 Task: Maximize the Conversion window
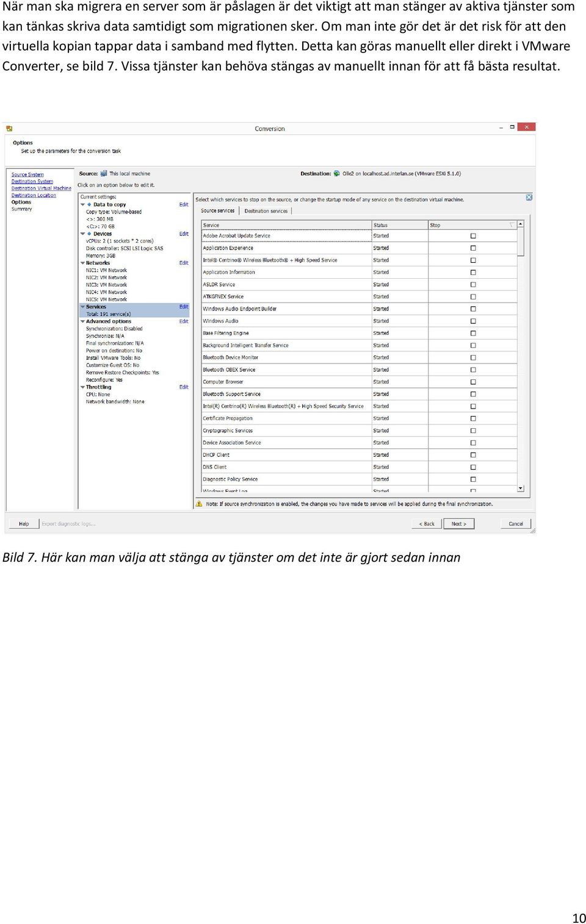(x=512, y=127)
